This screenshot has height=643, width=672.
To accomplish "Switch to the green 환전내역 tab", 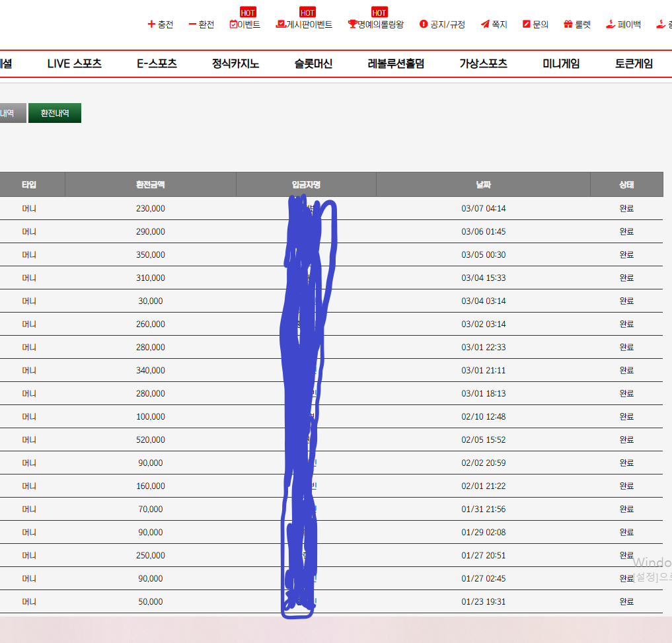I will (x=55, y=113).
